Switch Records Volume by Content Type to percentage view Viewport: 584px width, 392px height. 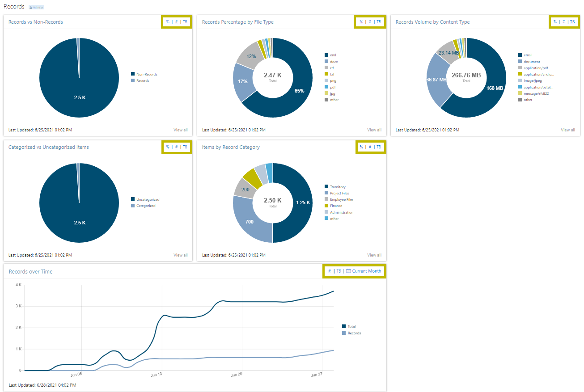(555, 21)
